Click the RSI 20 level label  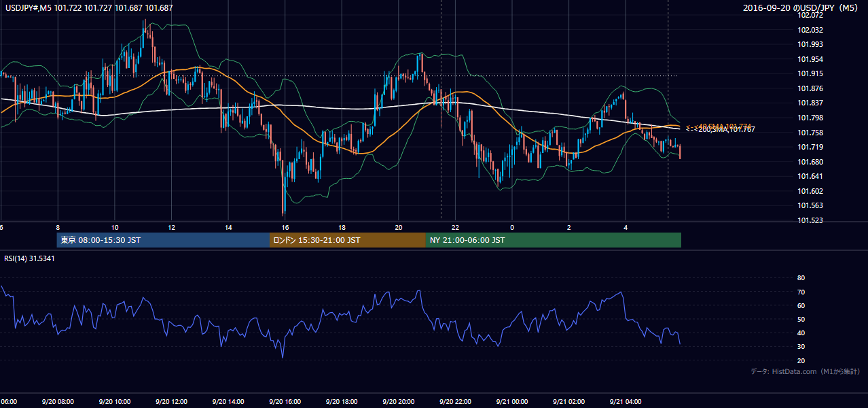(x=801, y=360)
